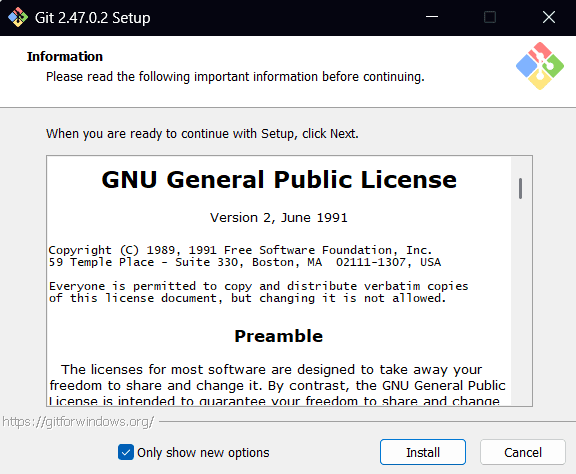
Task: Click the 'The licenses for most software' paragraph
Action: [x=278, y=385]
